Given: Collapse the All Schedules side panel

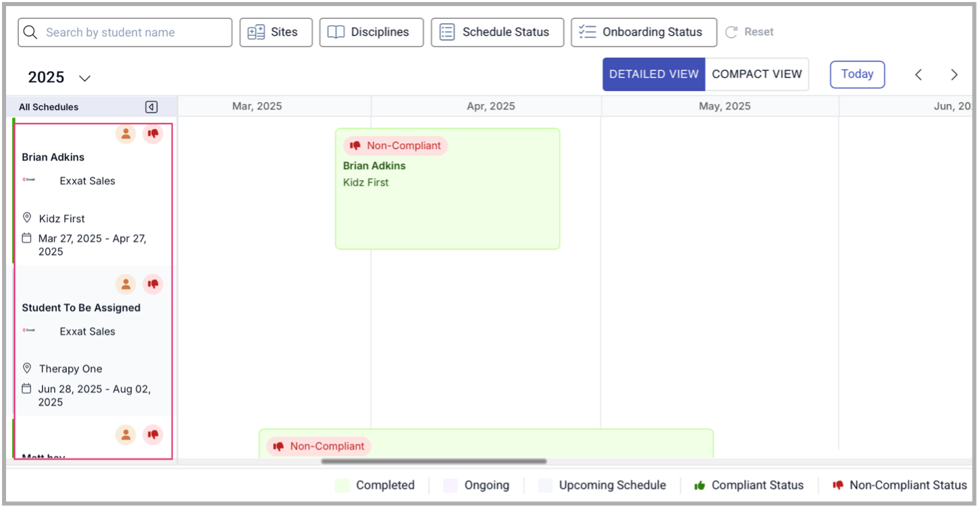Looking at the screenshot, I should [x=151, y=107].
